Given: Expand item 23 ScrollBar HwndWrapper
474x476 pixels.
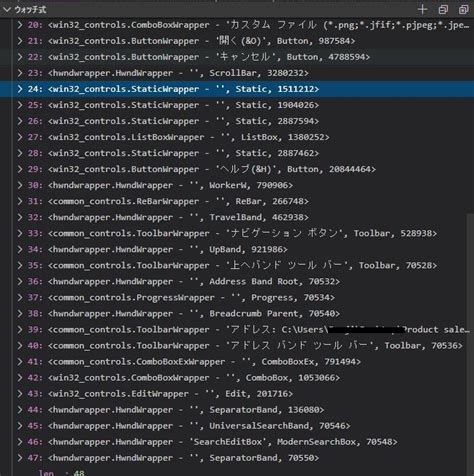Looking at the screenshot, I should (20, 73).
